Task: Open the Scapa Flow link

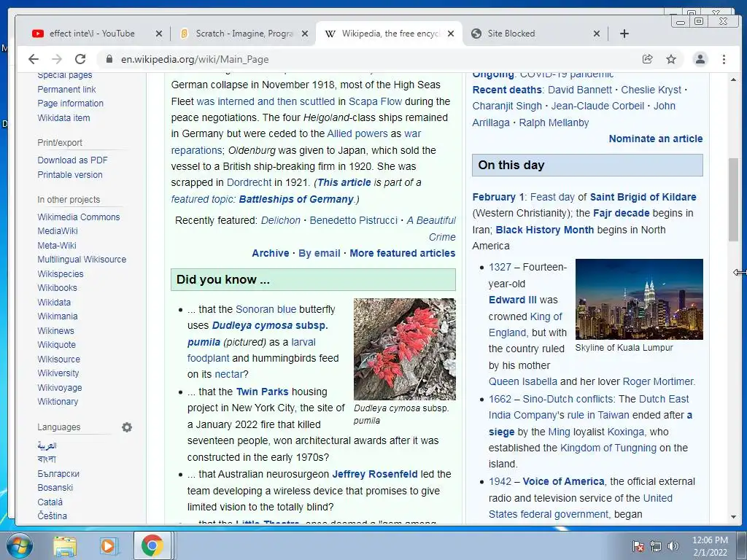Action: point(375,101)
